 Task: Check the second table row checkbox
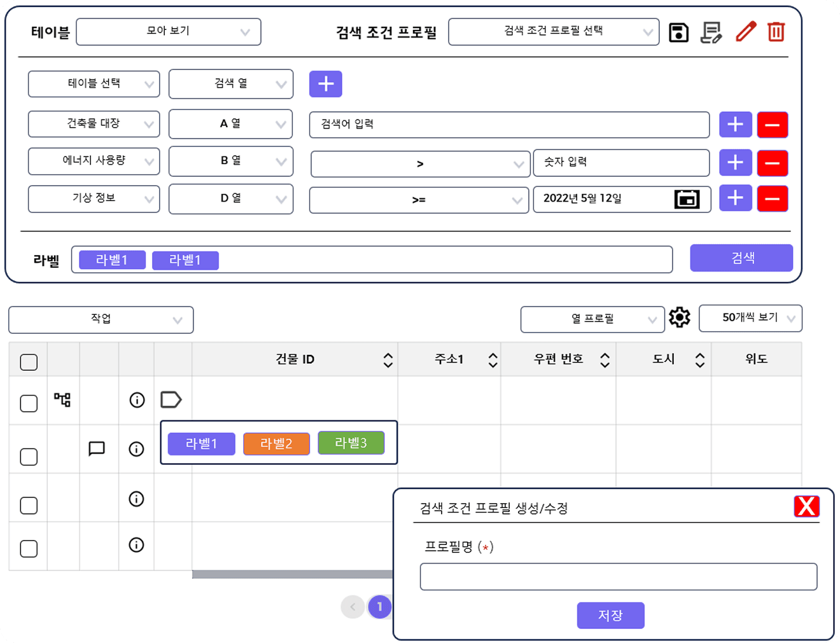pos(29,457)
